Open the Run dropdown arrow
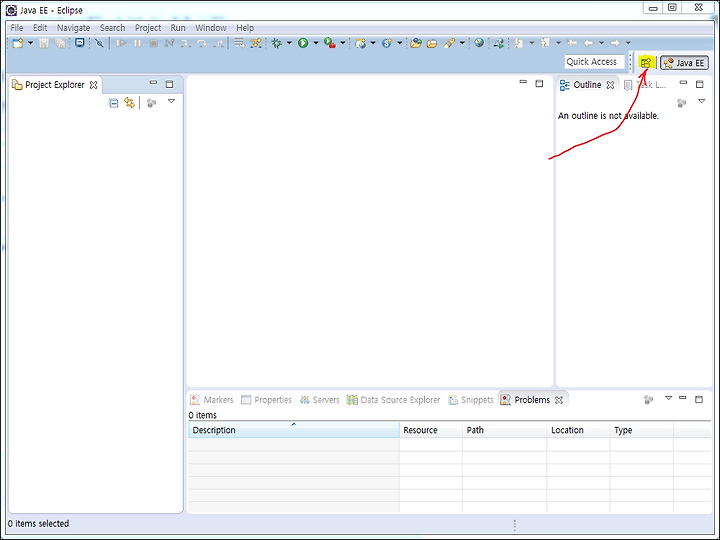This screenshot has width=720, height=540. (x=316, y=43)
